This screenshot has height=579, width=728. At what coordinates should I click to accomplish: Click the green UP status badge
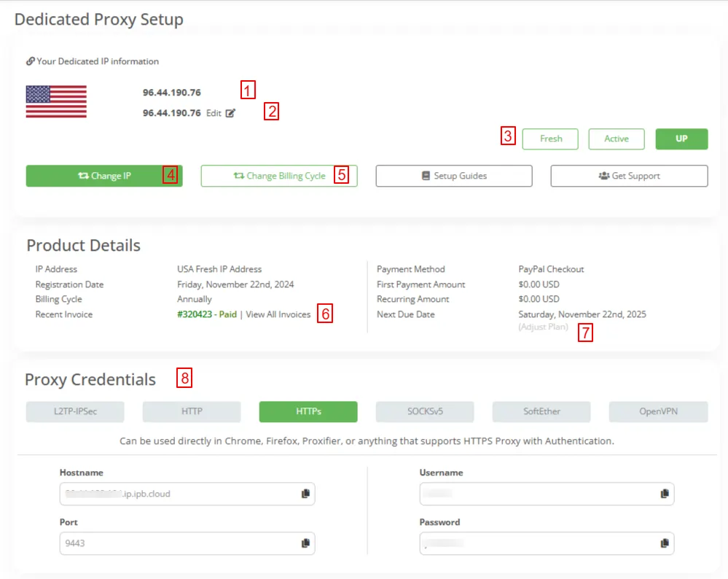(681, 139)
